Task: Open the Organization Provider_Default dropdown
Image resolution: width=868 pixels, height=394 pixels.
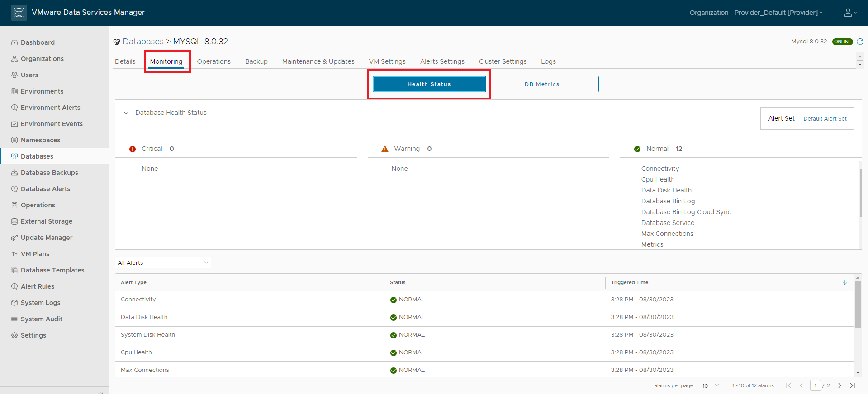Action: coord(756,13)
